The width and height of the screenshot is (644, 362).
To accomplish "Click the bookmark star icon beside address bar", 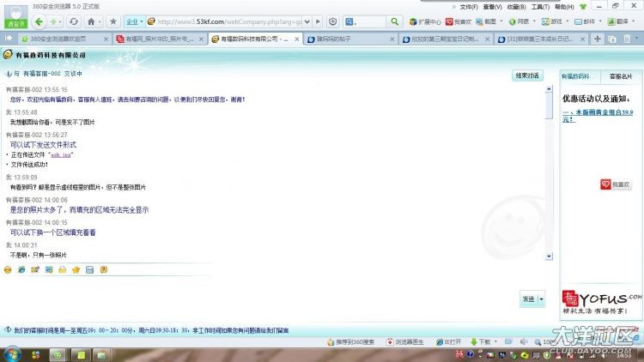I will point(112,21).
